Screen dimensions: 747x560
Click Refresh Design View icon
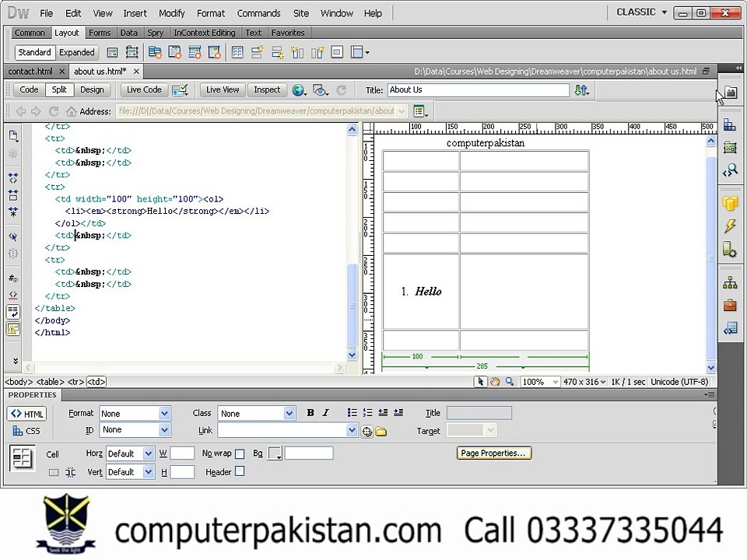pos(341,90)
